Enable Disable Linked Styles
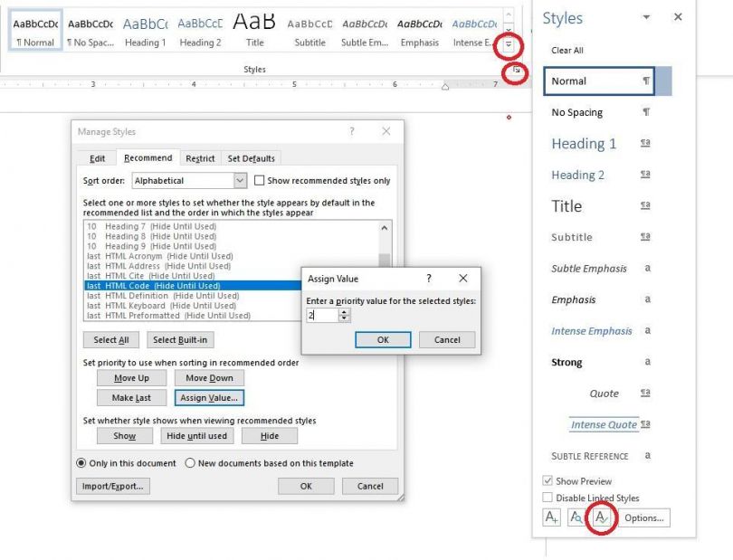Viewport: 733px width, 560px height. [x=548, y=497]
